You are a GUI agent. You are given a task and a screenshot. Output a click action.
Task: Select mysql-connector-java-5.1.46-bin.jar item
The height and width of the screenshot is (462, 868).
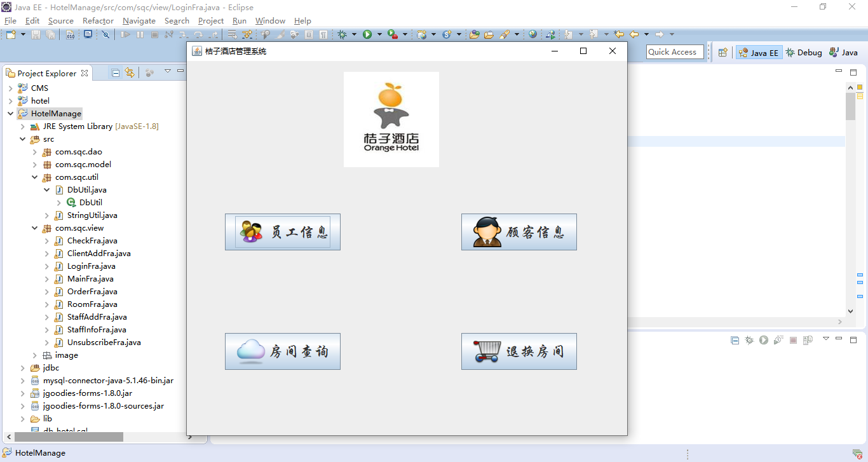[108, 381]
